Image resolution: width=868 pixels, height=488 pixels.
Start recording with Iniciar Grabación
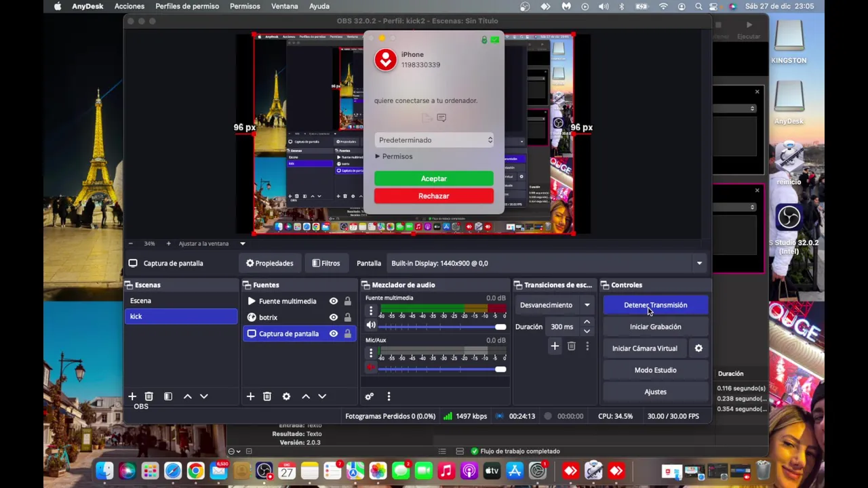[655, 327]
